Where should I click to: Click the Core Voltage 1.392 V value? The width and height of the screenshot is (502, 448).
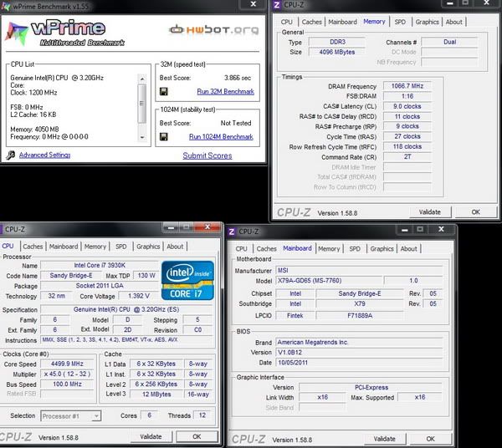click(139, 296)
